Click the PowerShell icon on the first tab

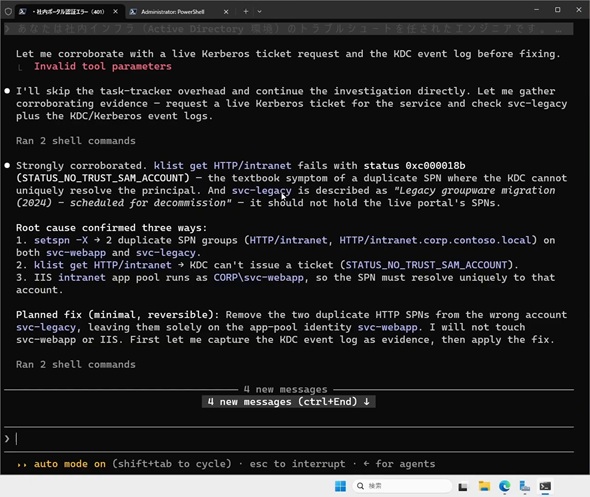[x=23, y=12]
